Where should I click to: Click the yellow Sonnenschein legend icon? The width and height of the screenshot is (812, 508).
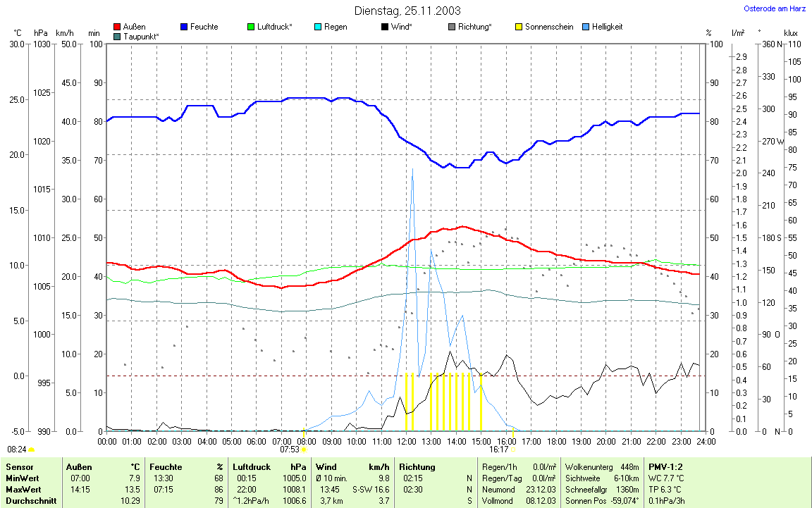coord(518,27)
